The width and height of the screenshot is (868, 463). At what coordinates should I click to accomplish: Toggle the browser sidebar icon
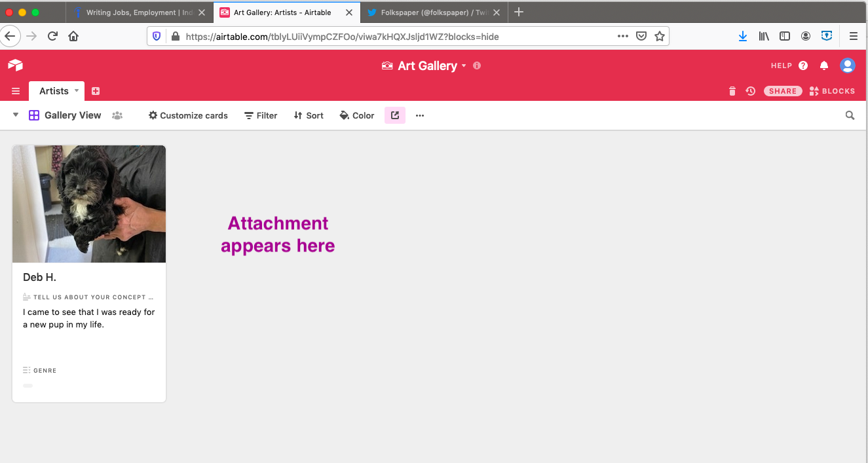pyautogui.click(x=785, y=37)
